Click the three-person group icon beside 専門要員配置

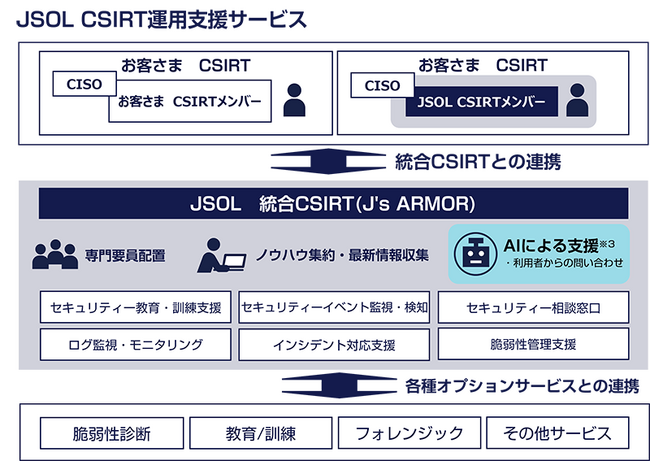(54, 255)
